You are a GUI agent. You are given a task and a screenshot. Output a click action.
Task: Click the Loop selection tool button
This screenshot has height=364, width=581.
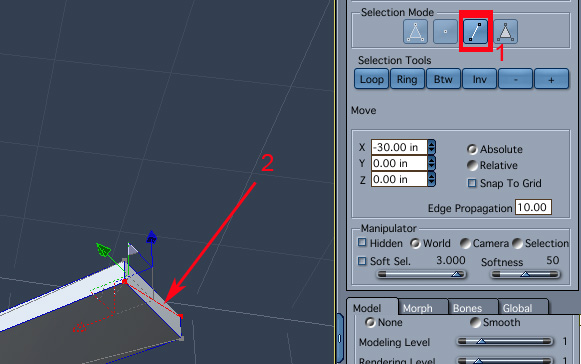[371, 79]
